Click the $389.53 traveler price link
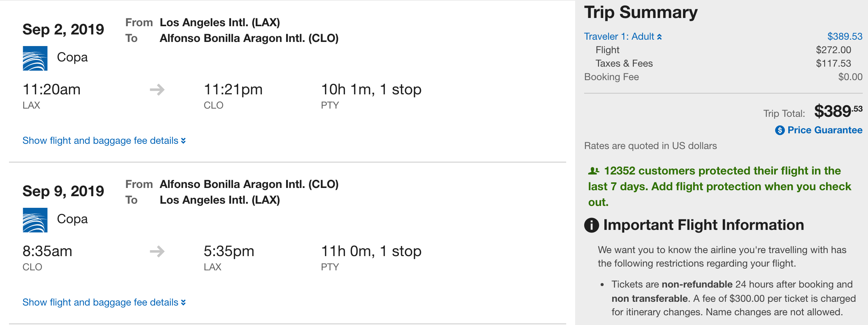868x325 pixels. [x=844, y=37]
